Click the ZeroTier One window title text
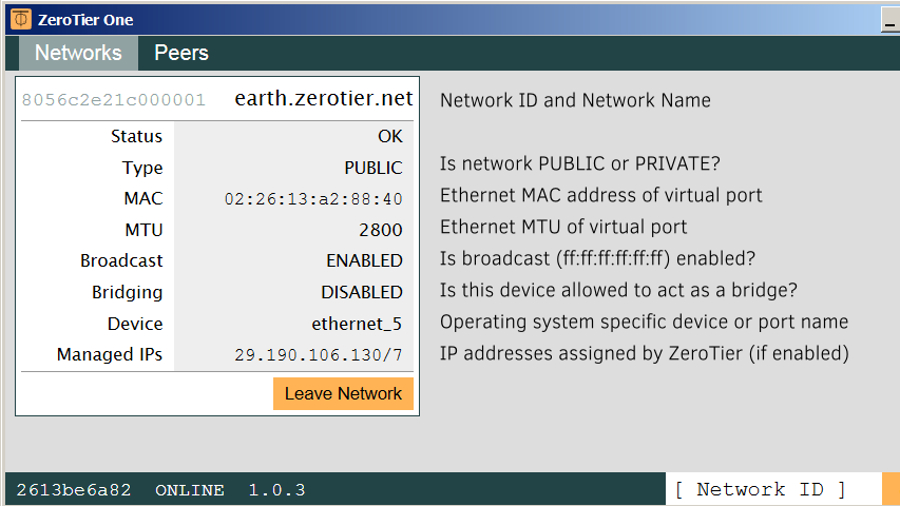900x506 pixels. [86, 20]
